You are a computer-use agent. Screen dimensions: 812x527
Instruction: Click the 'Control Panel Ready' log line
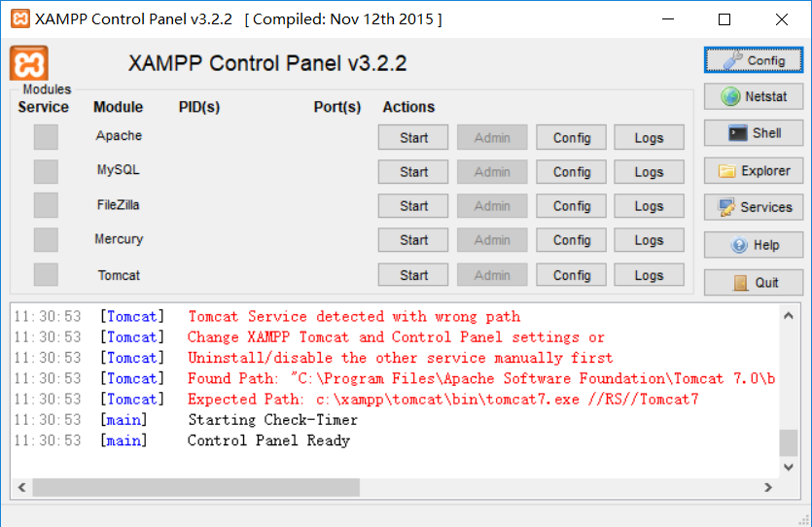click(x=268, y=440)
